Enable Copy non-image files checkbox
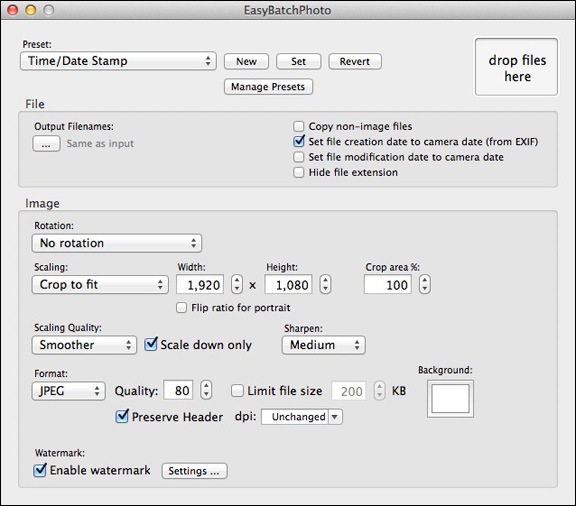 (299, 126)
